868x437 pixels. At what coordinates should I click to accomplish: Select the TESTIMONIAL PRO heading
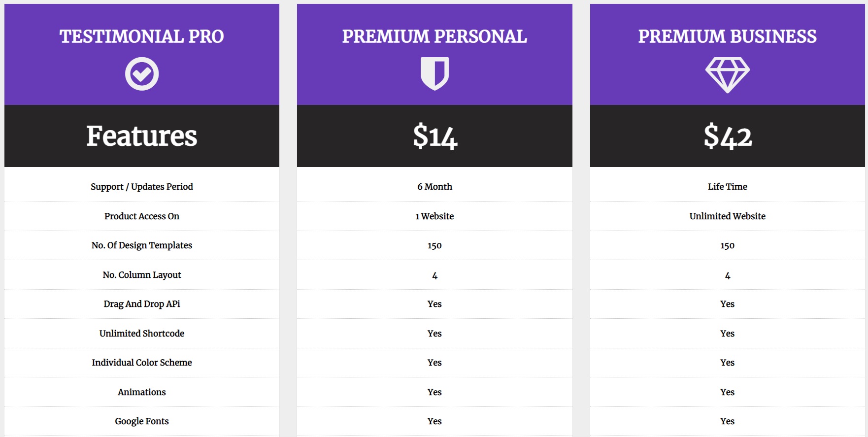tap(142, 36)
